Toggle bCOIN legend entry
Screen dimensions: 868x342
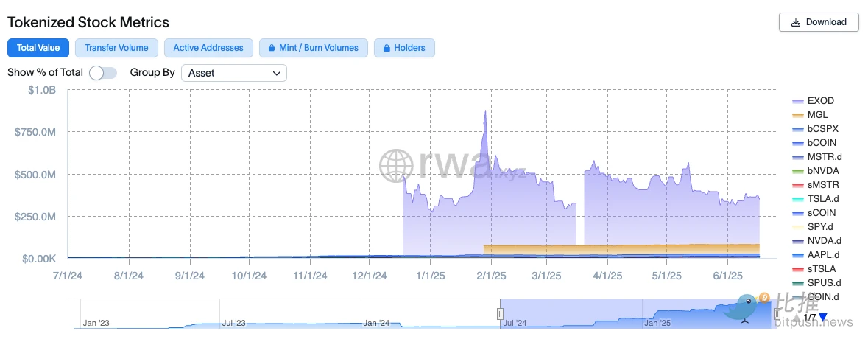click(814, 142)
